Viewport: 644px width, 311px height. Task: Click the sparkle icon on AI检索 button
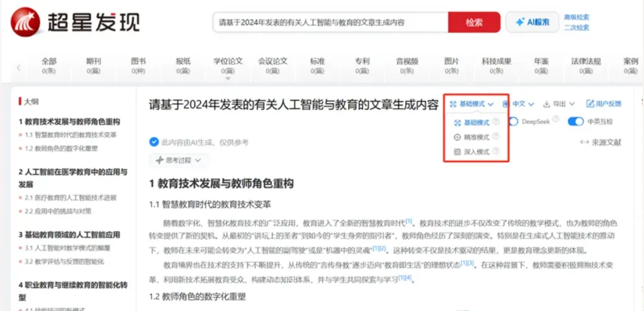point(520,22)
